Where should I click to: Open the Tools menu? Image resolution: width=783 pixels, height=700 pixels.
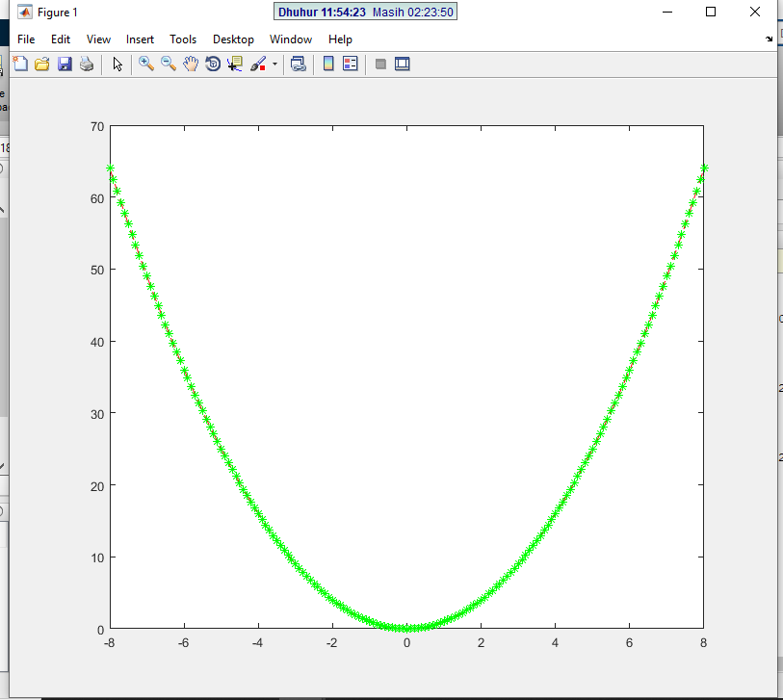(183, 39)
